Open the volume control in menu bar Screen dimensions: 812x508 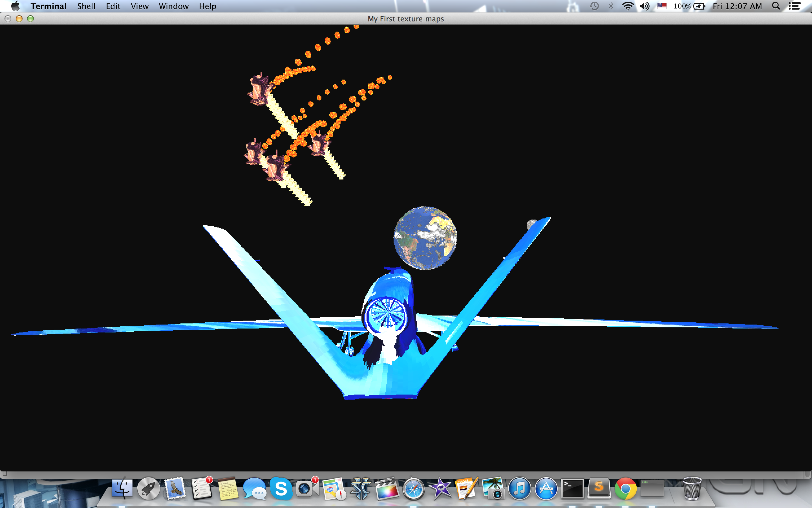coord(645,6)
